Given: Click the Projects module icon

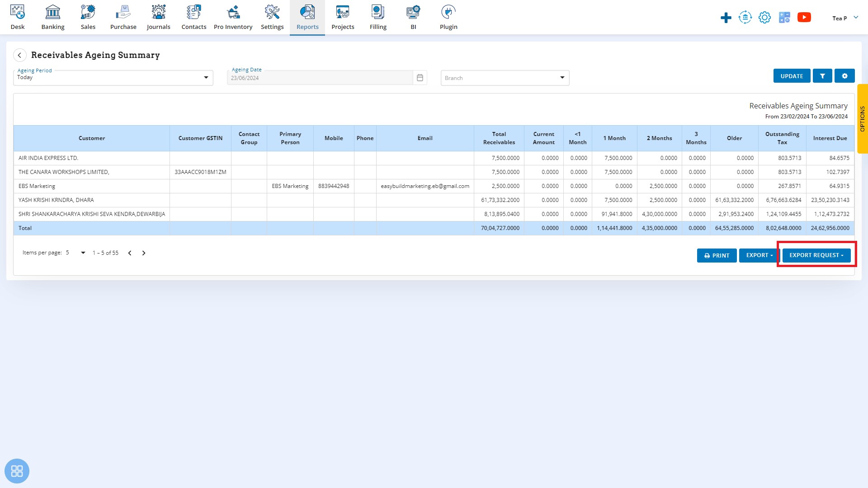Looking at the screenshot, I should point(343,17).
